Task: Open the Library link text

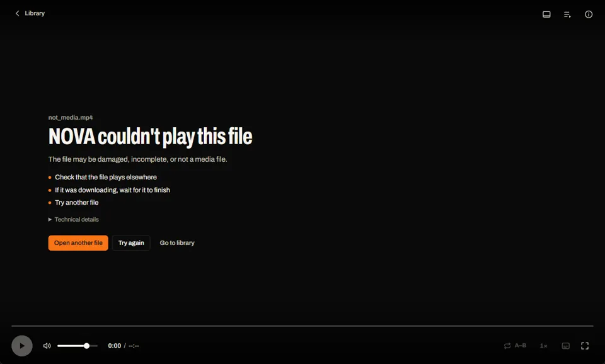Action: click(35, 13)
